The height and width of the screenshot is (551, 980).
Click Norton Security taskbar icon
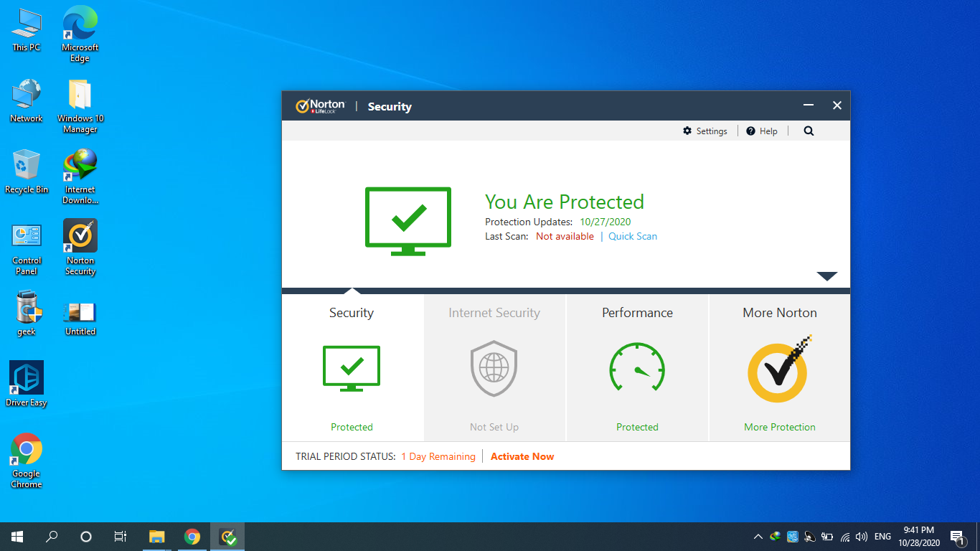coord(227,537)
